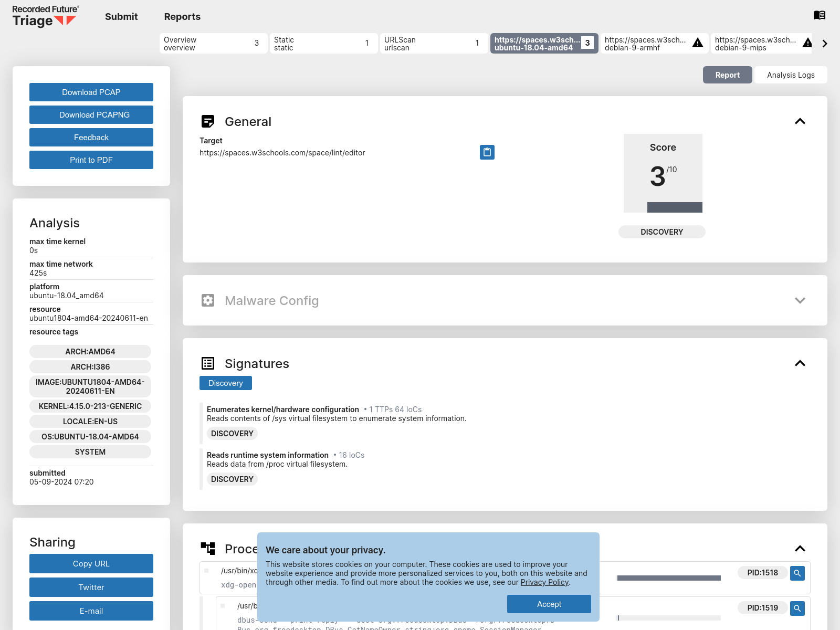Expand the Malware Config section
Image resolution: width=840 pixels, height=630 pixels.
point(800,300)
